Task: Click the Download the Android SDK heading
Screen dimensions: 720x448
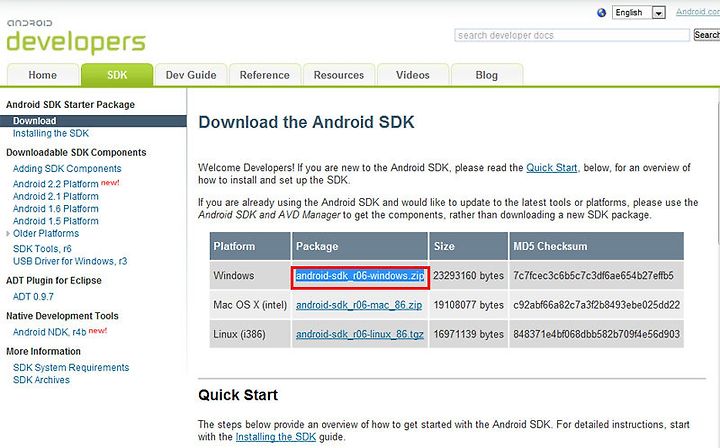Action: (306, 122)
